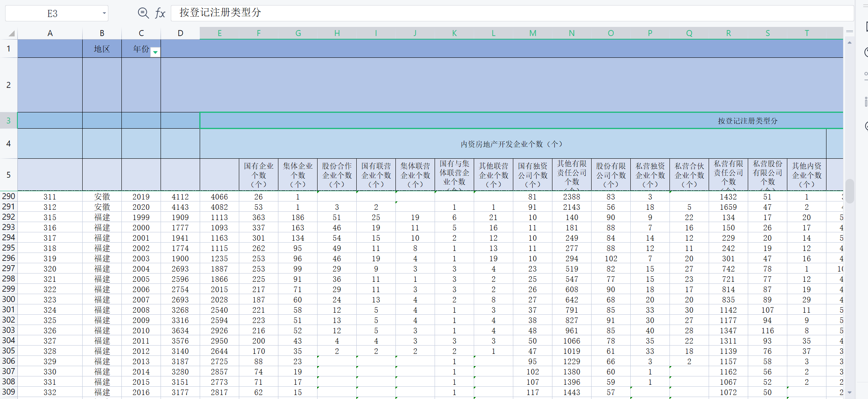Viewport: 868px width, 399px height.
Task: Click into the formula bar text field
Action: 510,13
